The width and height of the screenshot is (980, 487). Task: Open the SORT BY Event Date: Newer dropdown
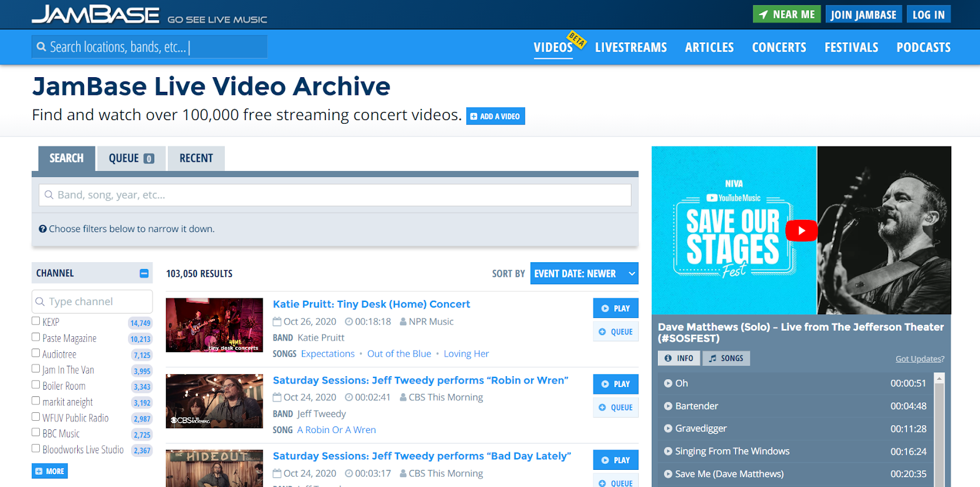point(584,274)
